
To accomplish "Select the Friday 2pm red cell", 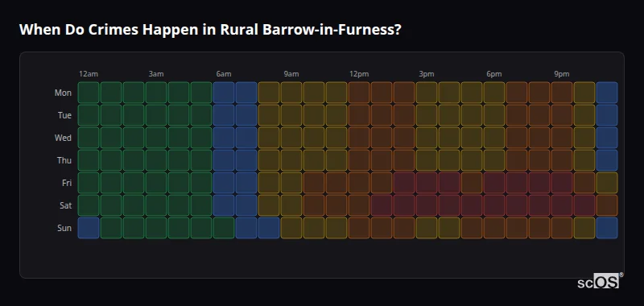I will coord(404,183).
